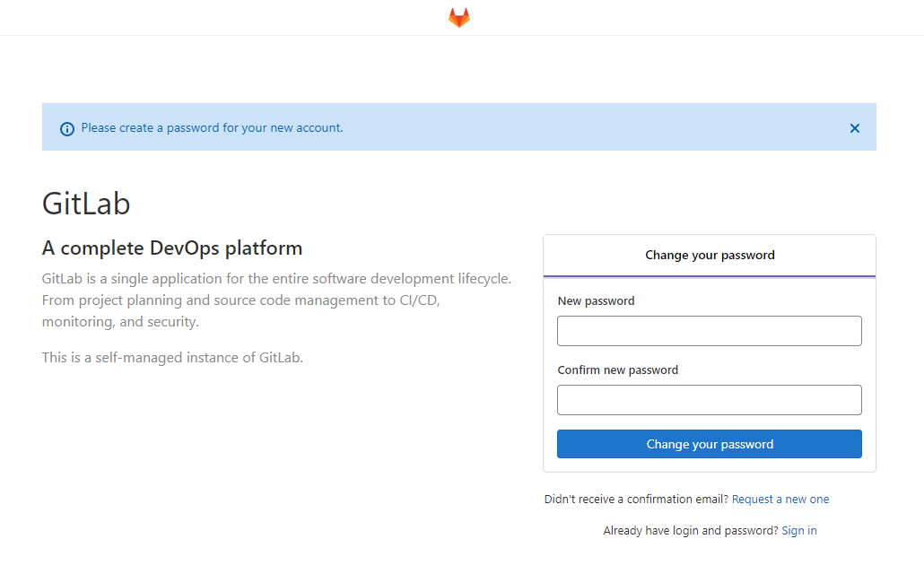924x565 pixels.
Task: Click 'Didn't receive a confirmation email?' text
Action: coord(636,499)
